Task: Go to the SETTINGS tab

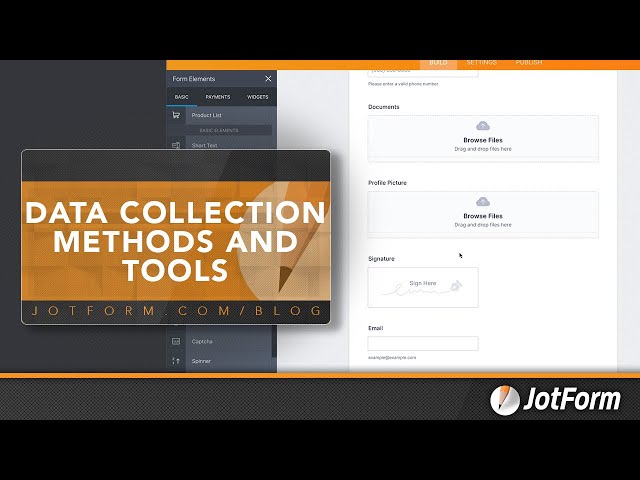Action: [x=482, y=62]
